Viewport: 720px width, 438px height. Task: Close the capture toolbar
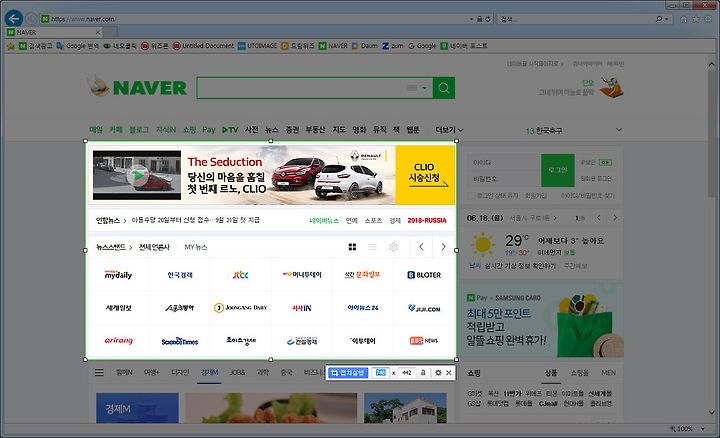coord(449,373)
